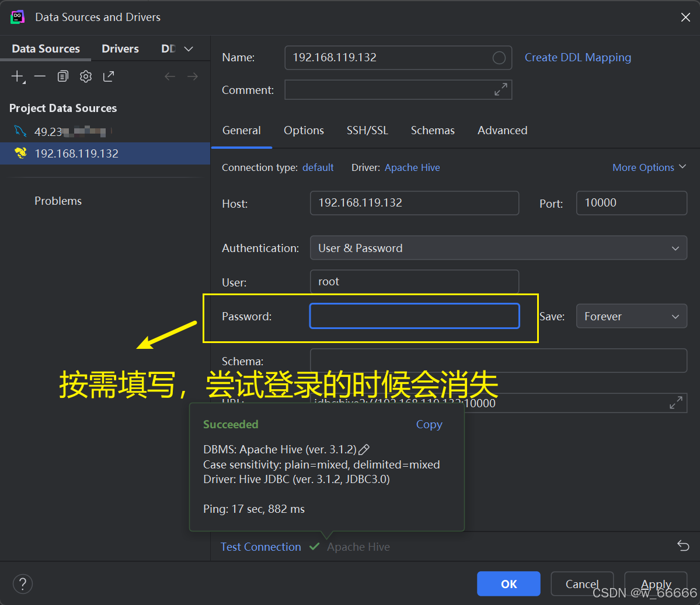700x605 pixels.
Task: Open the Save password dropdown
Action: pos(631,316)
